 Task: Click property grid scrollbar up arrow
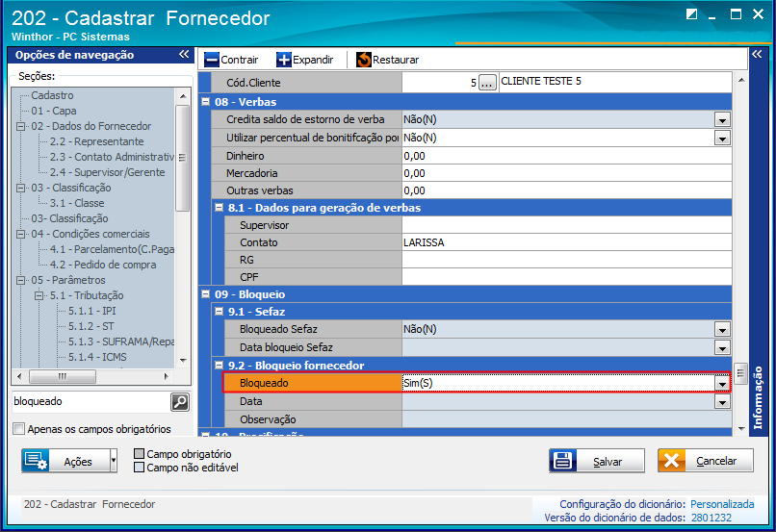741,79
